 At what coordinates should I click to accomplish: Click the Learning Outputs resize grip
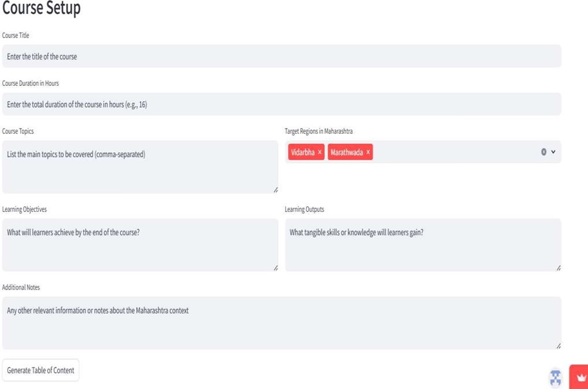point(559,268)
